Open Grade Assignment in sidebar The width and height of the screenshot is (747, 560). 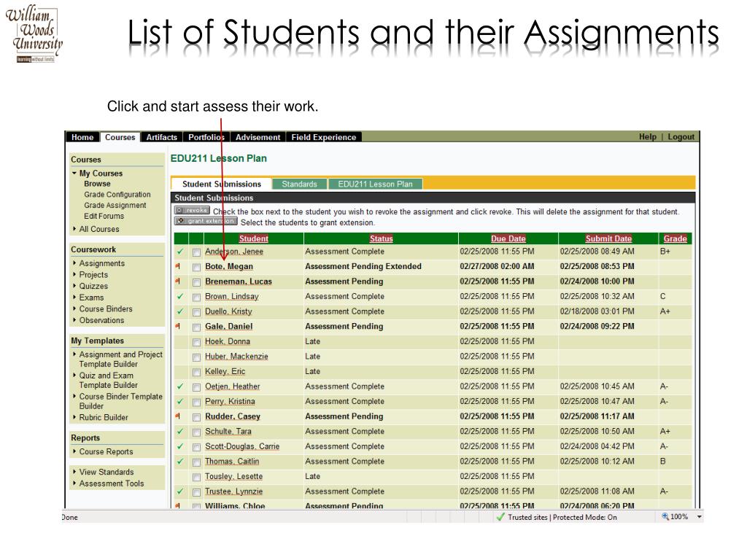pyautogui.click(x=115, y=205)
